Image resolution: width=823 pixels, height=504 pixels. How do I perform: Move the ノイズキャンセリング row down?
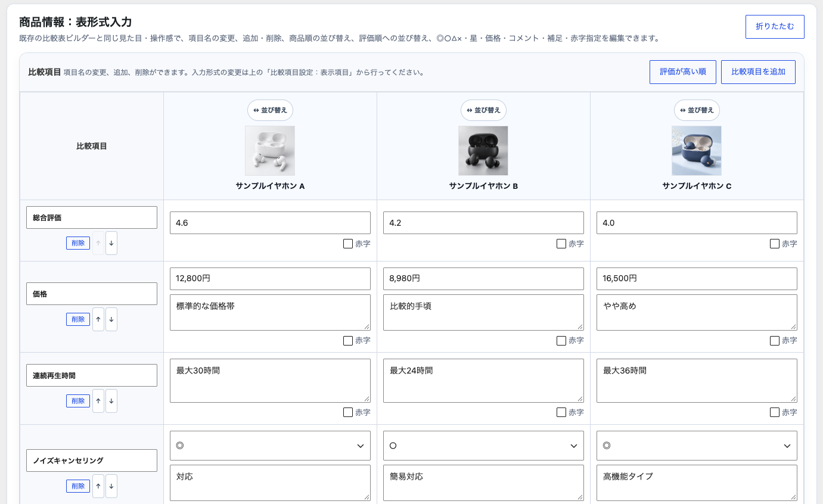(x=111, y=486)
